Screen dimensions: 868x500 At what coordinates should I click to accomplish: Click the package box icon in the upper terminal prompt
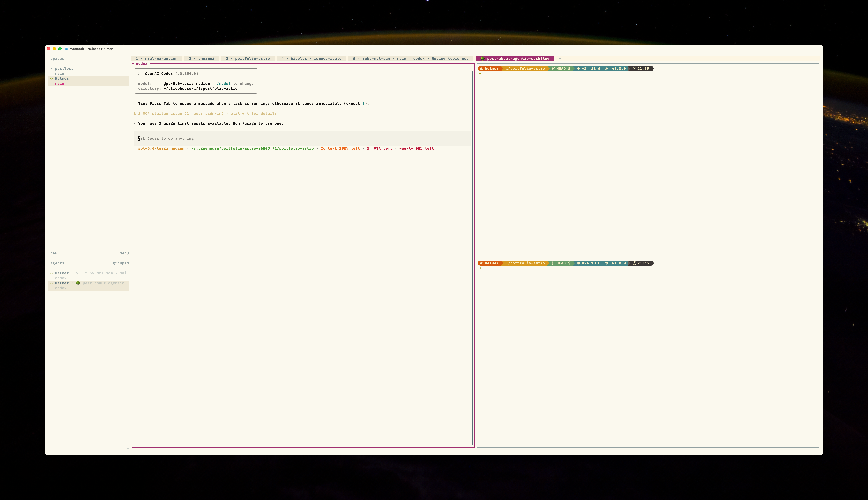(606, 69)
